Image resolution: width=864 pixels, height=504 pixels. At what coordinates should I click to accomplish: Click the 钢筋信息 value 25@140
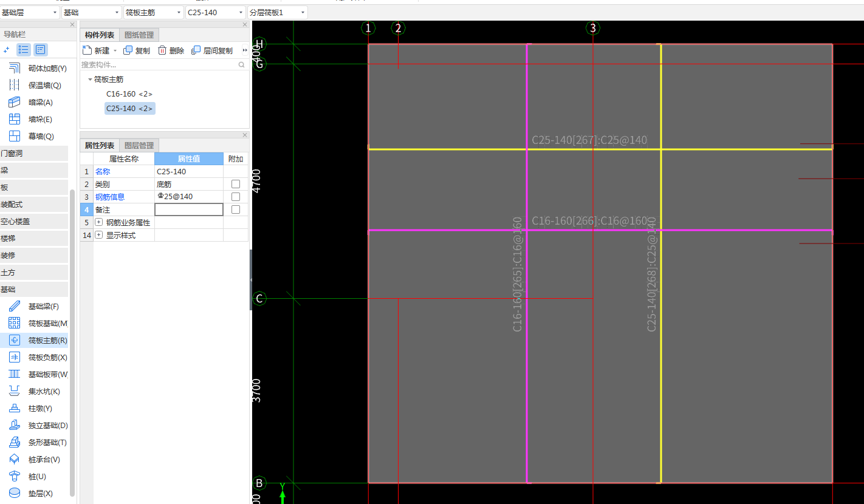pos(189,197)
